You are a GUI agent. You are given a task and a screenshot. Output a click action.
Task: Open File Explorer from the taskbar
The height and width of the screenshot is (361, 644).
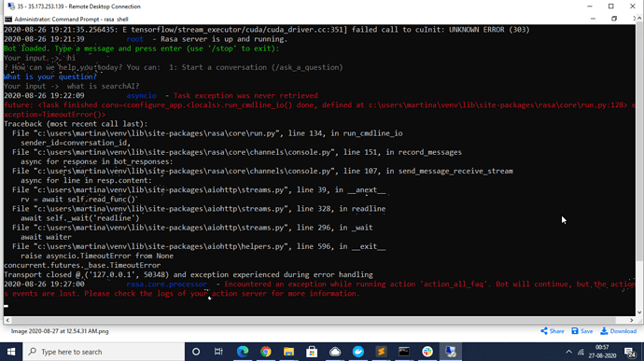[x=288, y=352]
